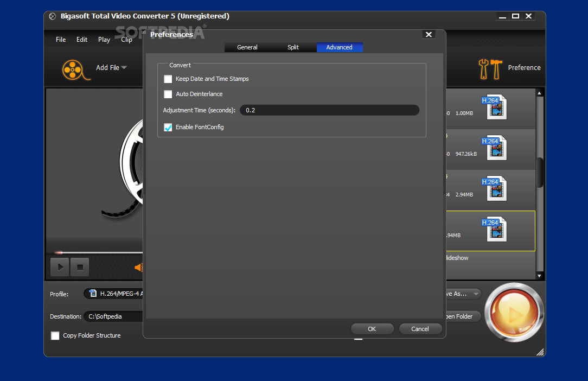Select the H.264 file icon beside 947.26kB
Image resolution: width=588 pixels, height=381 pixels.
(495, 148)
